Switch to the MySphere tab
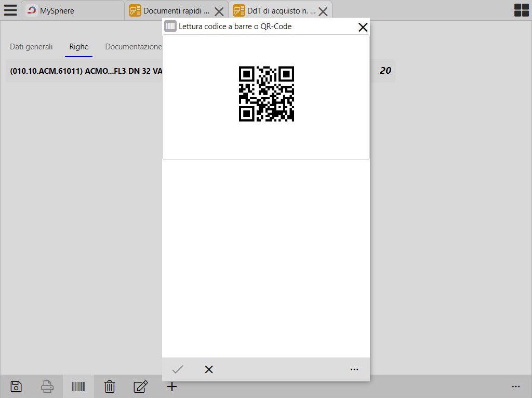Image resolution: width=532 pixels, height=398 pixels. point(73,10)
